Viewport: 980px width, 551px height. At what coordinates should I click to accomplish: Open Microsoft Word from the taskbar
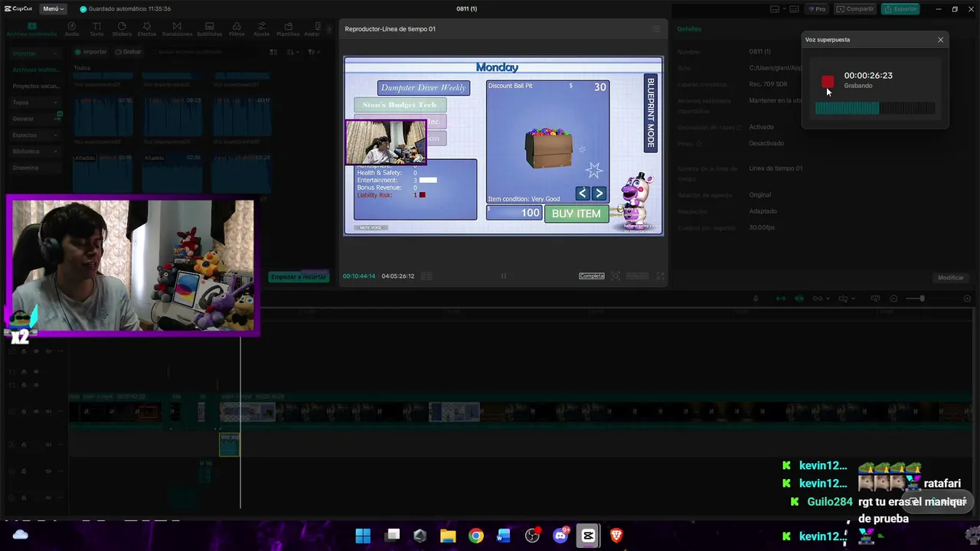click(504, 536)
